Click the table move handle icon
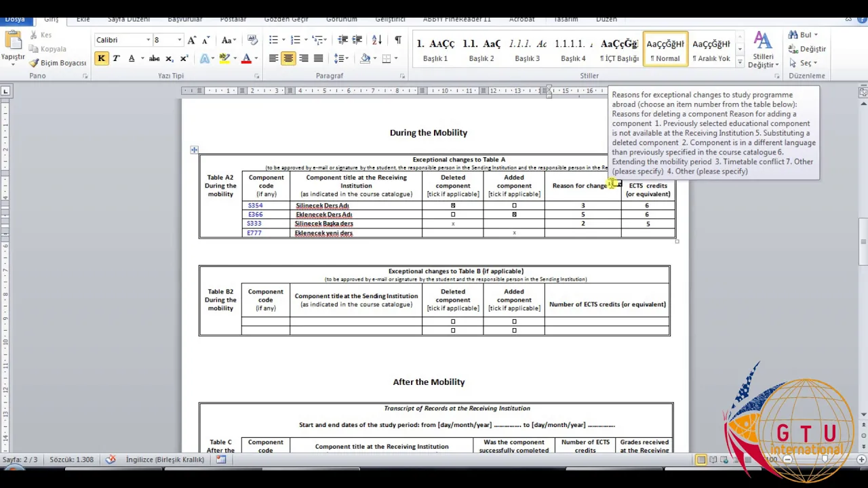Viewport: 868px width, 488px height. (x=194, y=150)
